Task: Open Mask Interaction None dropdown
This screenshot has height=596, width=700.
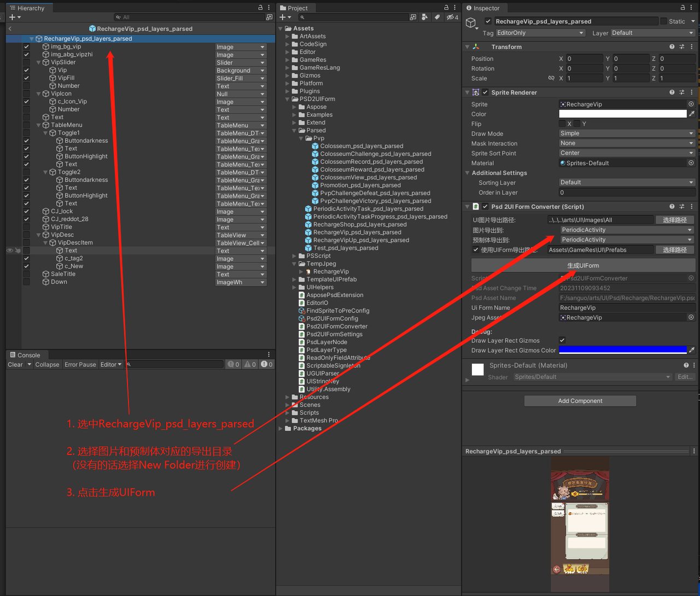Action: [627, 143]
